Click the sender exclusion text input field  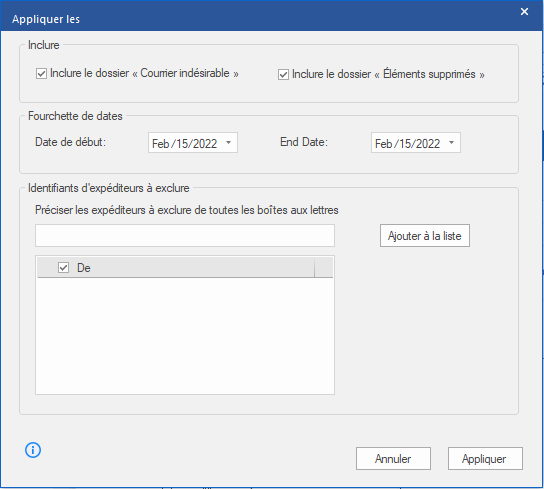click(x=185, y=236)
